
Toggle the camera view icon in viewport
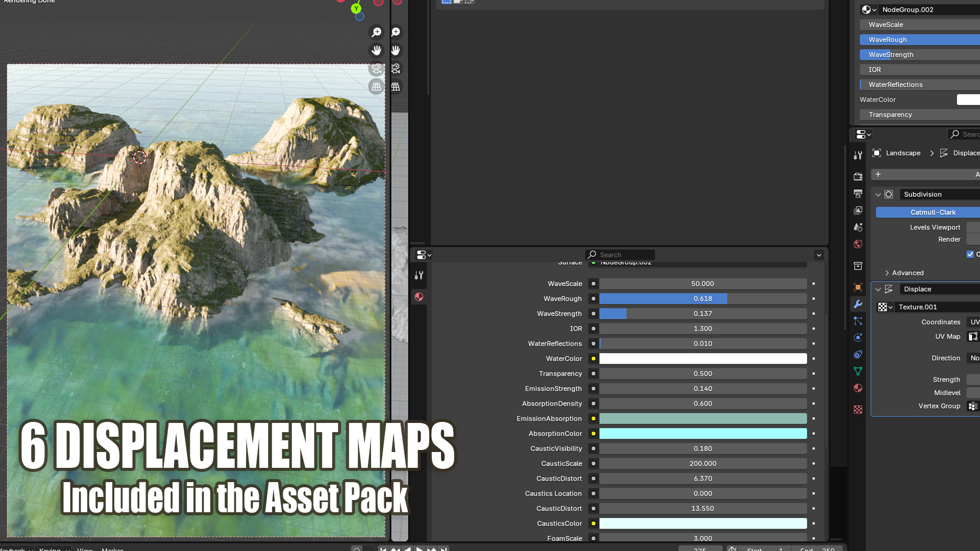(x=376, y=69)
